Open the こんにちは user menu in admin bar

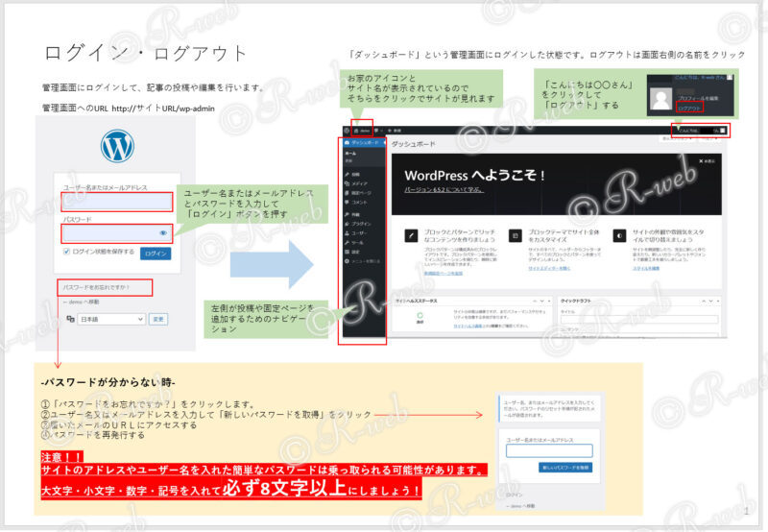coord(703,131)
